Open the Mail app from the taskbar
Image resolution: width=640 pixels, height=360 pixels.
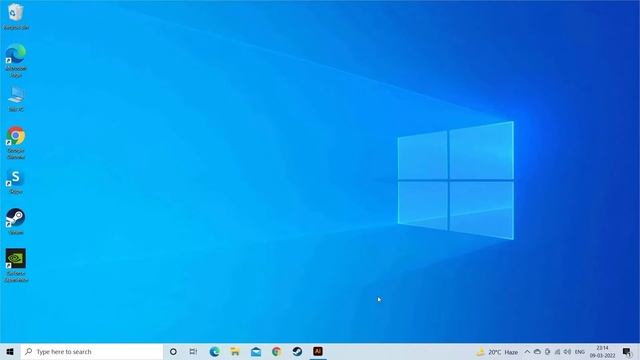point(256,351)
